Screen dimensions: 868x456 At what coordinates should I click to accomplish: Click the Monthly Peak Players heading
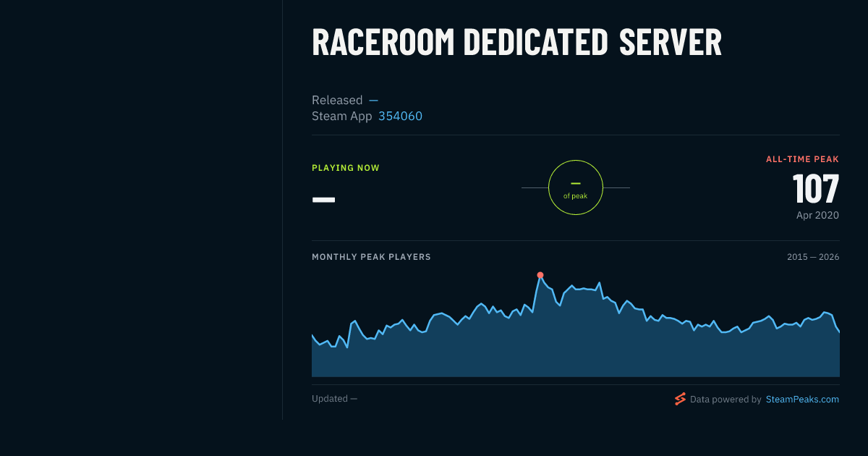pos(371,257)
